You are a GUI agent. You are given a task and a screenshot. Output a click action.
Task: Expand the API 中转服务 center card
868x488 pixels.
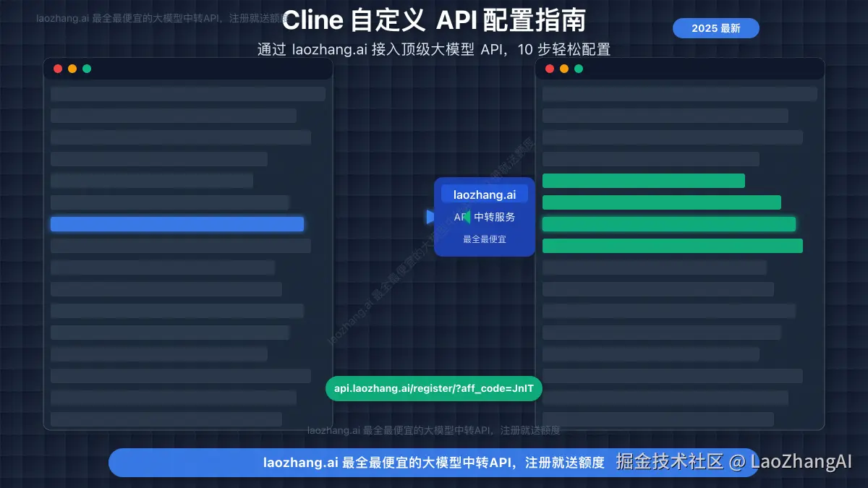(x=484, y=216)
